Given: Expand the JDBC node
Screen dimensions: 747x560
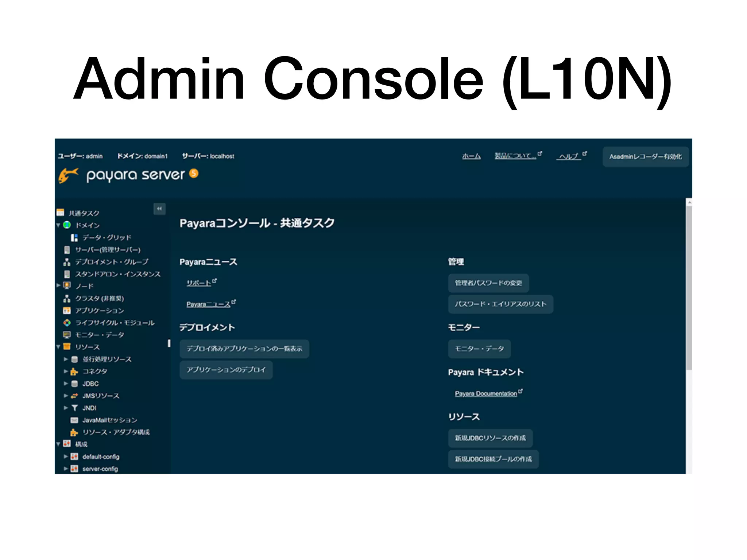Looking at the screenshot, I should click(66, 384).
